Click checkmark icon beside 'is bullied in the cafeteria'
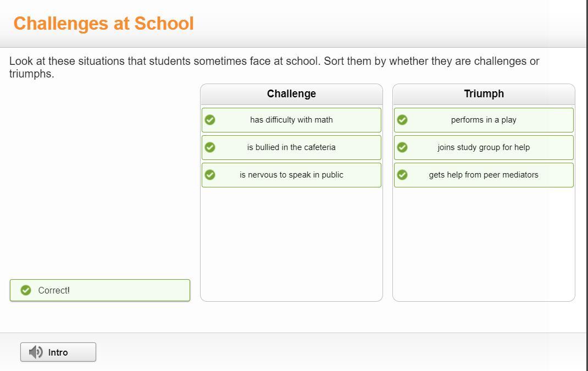 (x=210, y=147)
